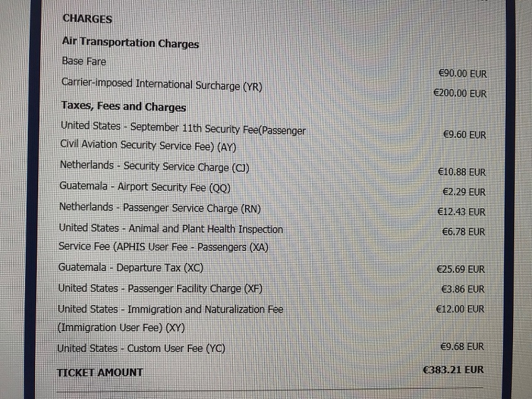Click Netherlands Passenger Service Charge (RN)

coord(160,208)
